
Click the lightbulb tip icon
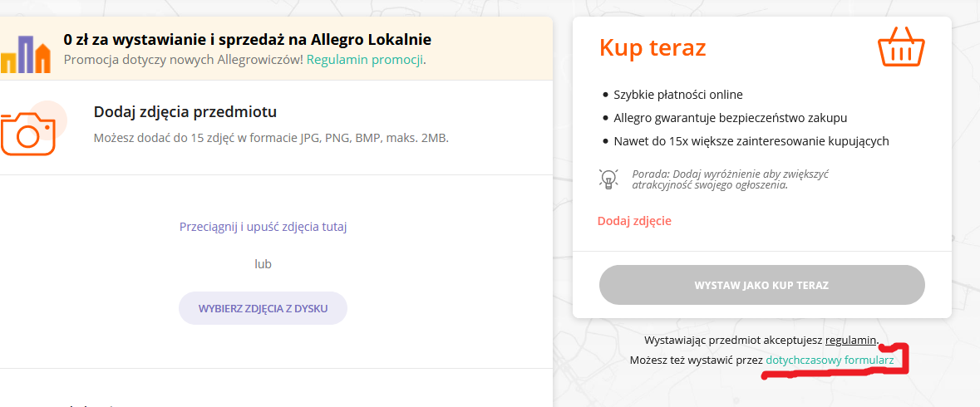click(x=608, y=179)
